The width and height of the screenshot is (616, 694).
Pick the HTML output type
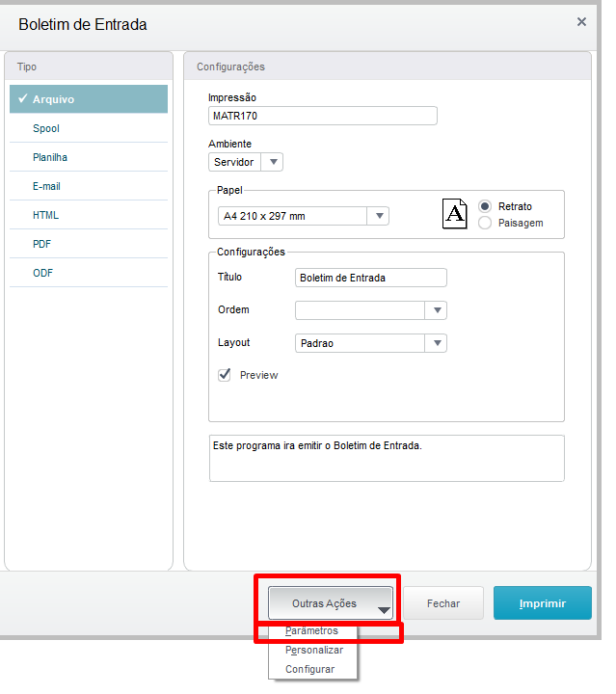coord(89,215)
